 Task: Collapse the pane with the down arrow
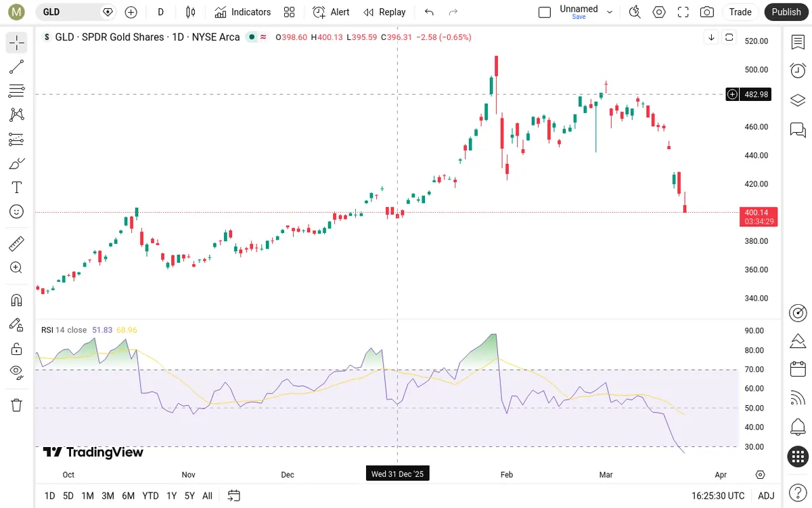pyautogui.click(x=711, y=37)
